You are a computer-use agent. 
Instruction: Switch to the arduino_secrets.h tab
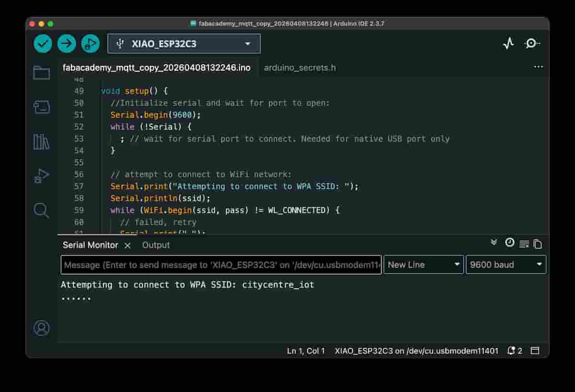pyautogui.click(x=300, y=68)
